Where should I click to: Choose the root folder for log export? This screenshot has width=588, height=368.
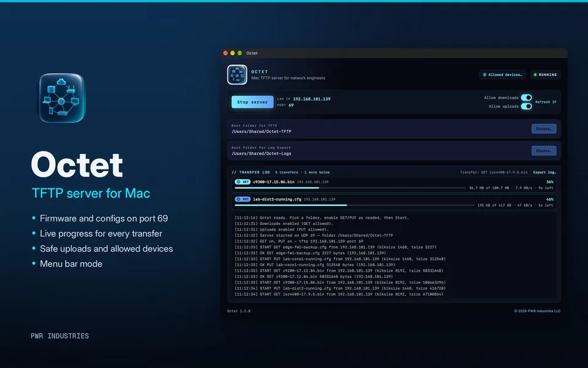click(x=544, y=151)
